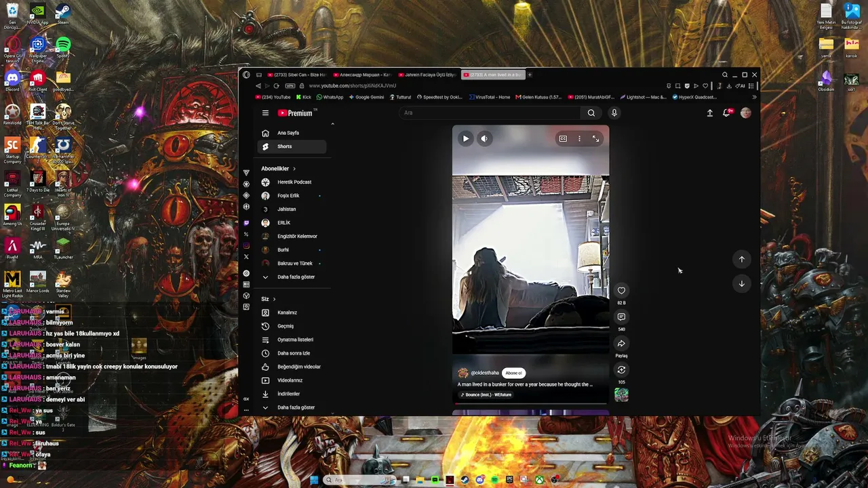868x488 pixels.
Task: Focus the YouTube Ara search field
Action: pyautogui.click(x=490, y=113)
